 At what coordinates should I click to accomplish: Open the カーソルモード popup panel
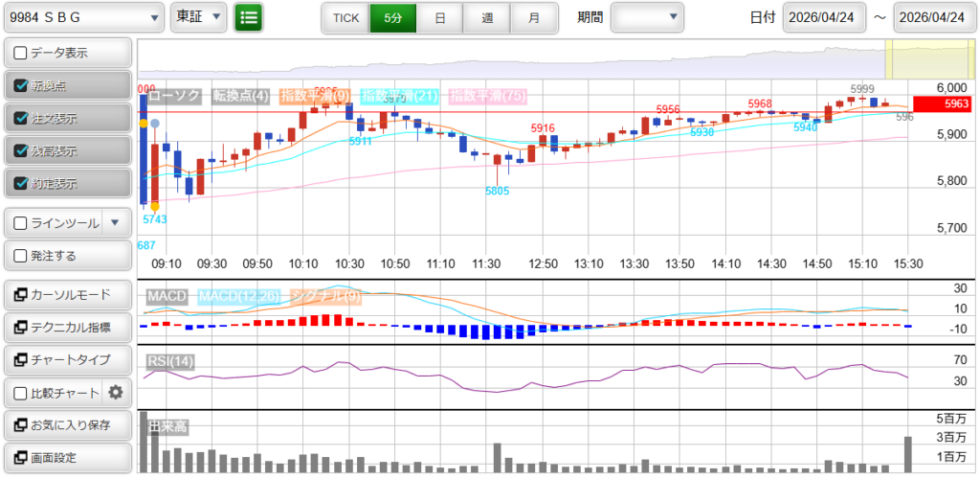(67, 294)
